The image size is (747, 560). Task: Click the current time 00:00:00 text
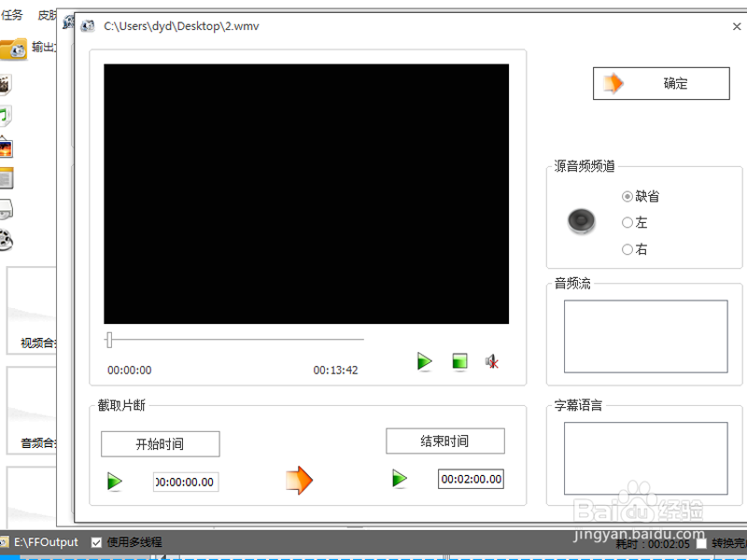(x=129, y=370)
